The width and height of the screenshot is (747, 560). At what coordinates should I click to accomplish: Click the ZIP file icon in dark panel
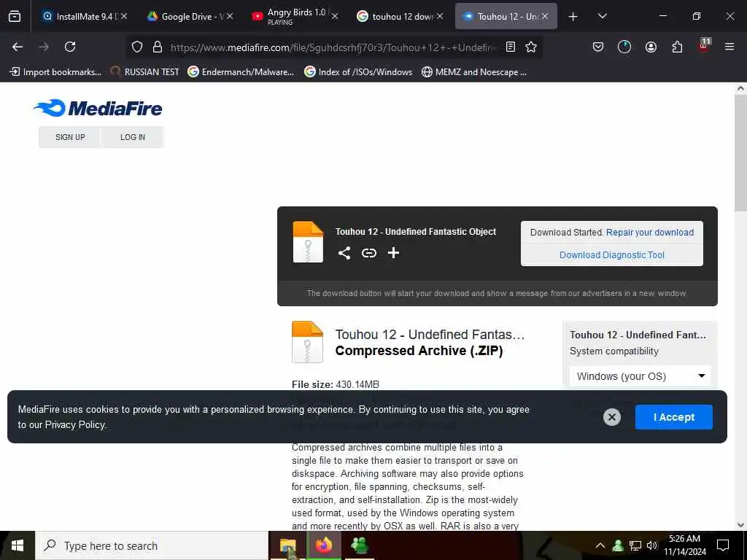point(308,242)
